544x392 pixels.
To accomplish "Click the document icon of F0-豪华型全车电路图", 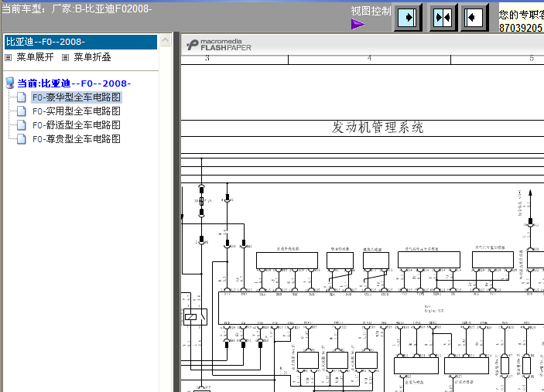I will 22,97.
